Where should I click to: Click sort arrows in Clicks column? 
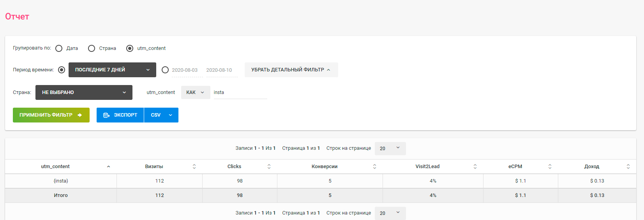(x=269, y=167)
